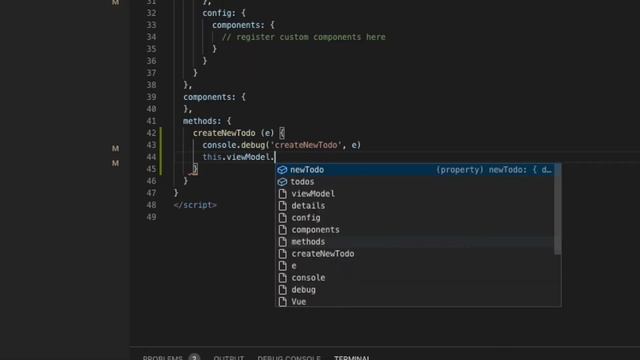
Task: Select the details completion item
Action: pos(416,206)
